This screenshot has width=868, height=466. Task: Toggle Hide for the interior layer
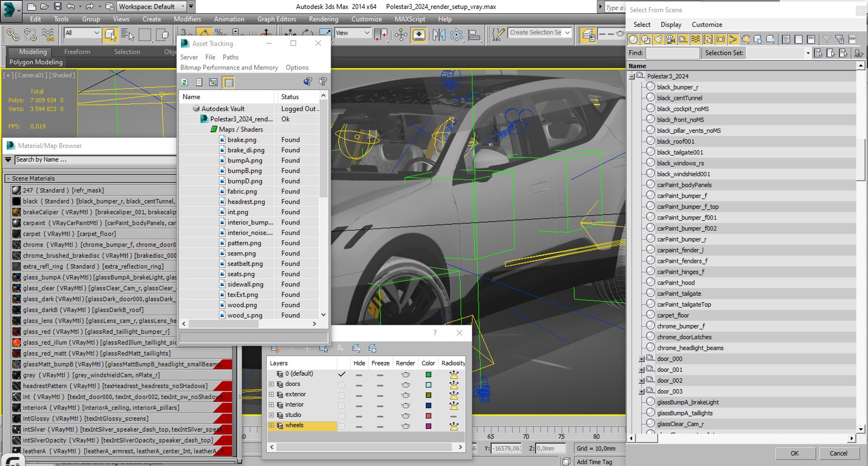(359, 406)
